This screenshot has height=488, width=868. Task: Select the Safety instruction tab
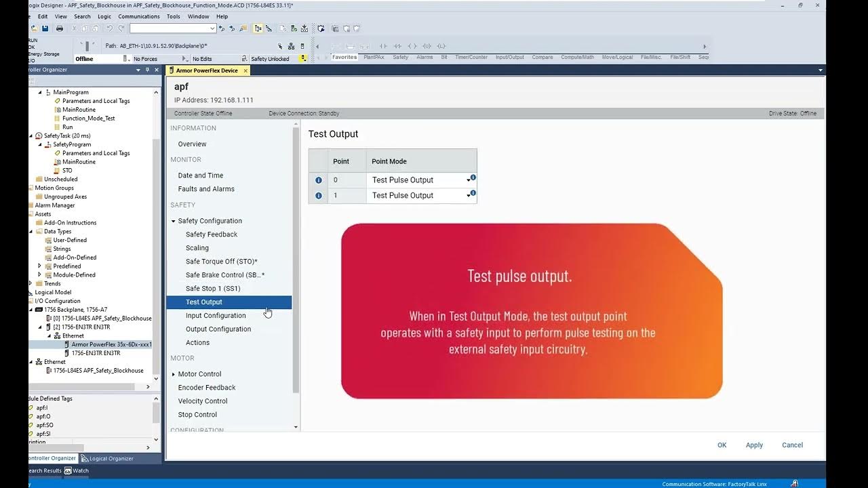[401, 57]
